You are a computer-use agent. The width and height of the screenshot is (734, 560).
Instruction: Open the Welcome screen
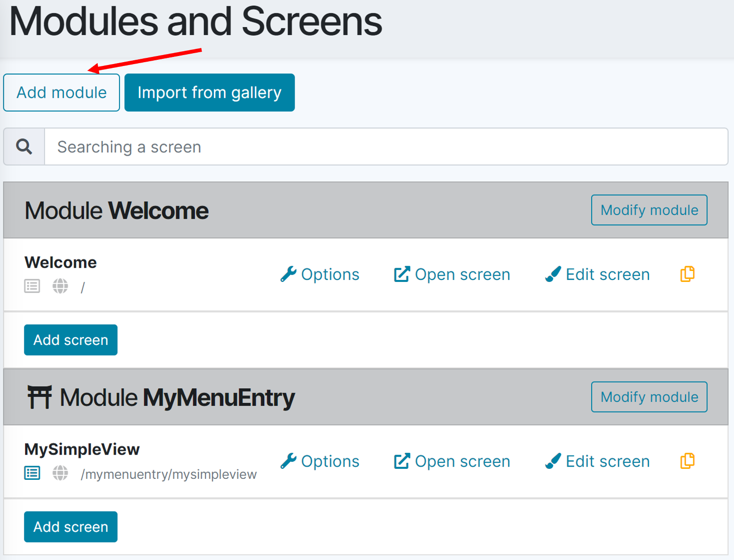click(x=452, y=274)
